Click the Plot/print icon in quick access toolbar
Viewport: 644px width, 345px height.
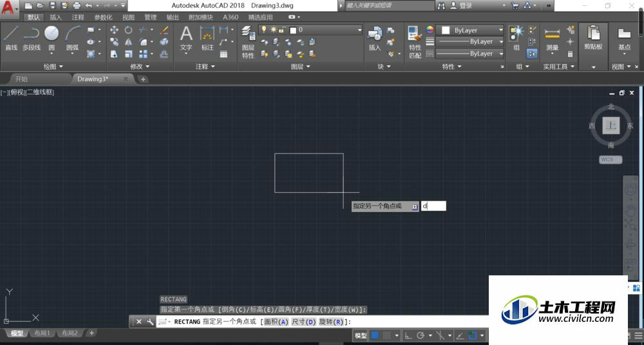click(x=77, y=6)
